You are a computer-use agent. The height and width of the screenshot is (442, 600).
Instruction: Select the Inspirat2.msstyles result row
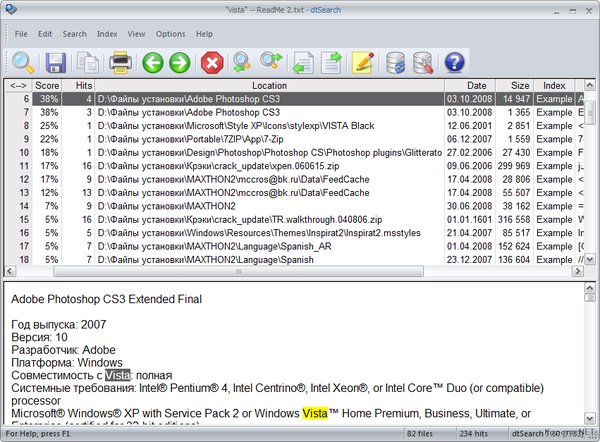294,233
